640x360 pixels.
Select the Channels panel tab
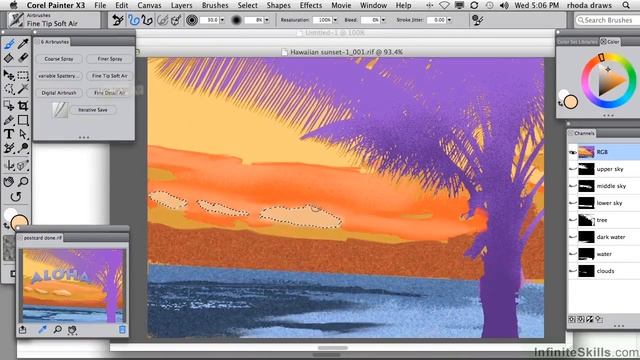click(582, 133)
